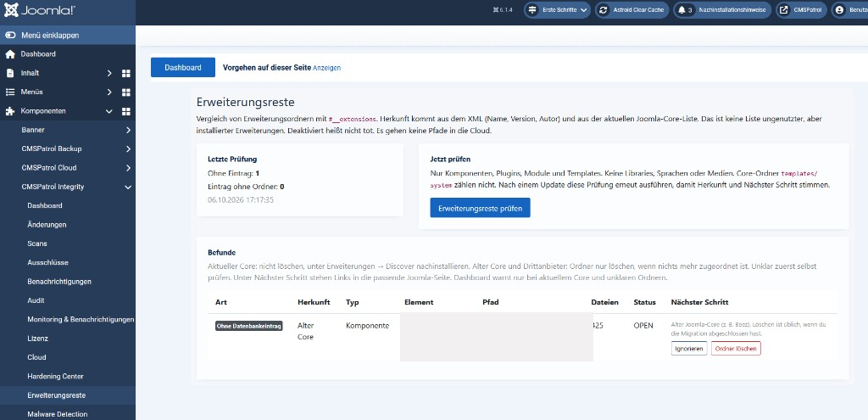This screenshot has height=420, width=868.
Task: Click the Astroid refresh icon
Action: (x=604, y=10)
